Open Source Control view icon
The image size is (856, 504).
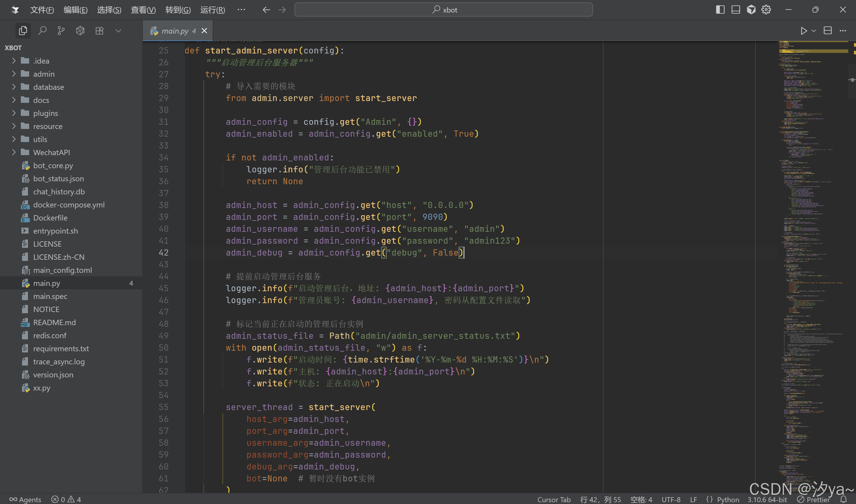(61, 31)
